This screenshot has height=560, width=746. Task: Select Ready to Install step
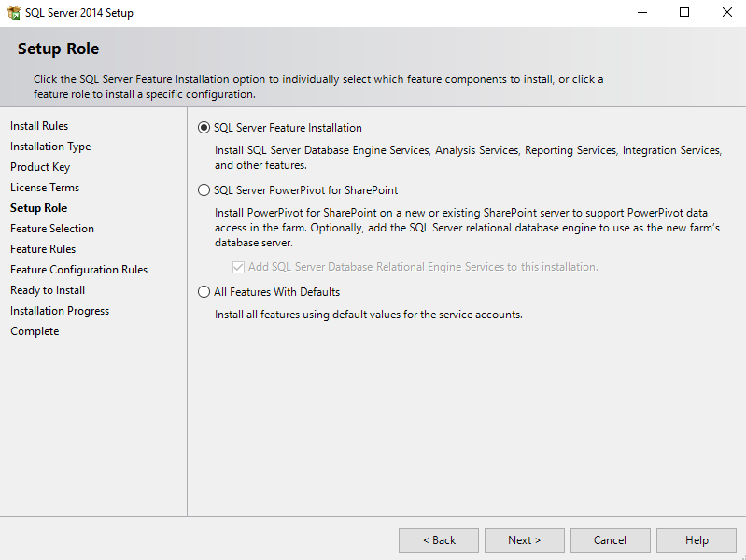48,290
